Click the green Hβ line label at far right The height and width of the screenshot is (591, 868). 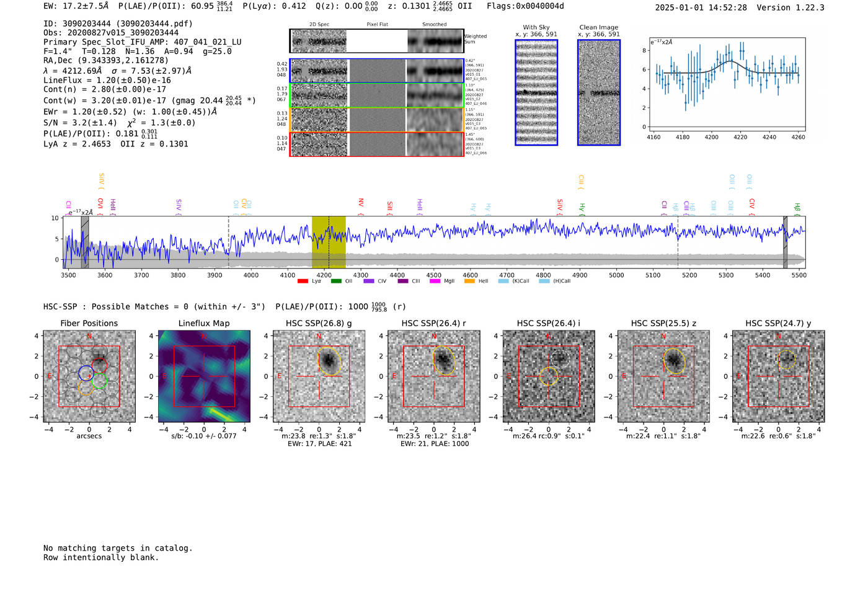coord(797,210)
